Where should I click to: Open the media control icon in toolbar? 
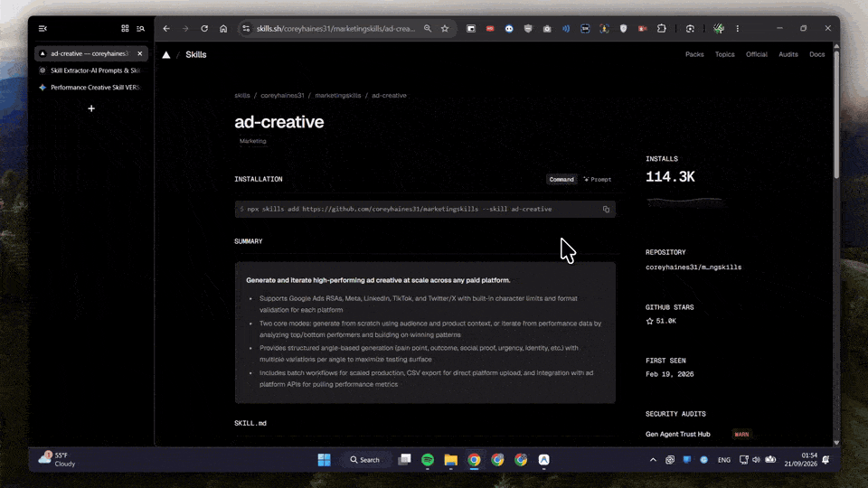[690, 28]
